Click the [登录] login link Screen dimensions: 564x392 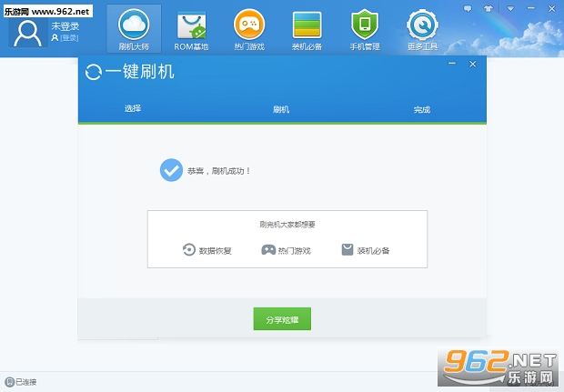(x=69, y=38)
